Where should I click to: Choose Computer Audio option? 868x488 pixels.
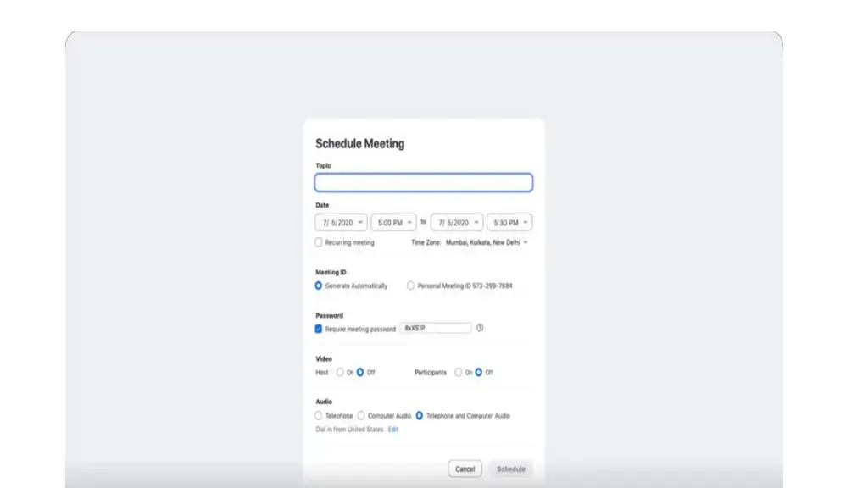[361, 416]
